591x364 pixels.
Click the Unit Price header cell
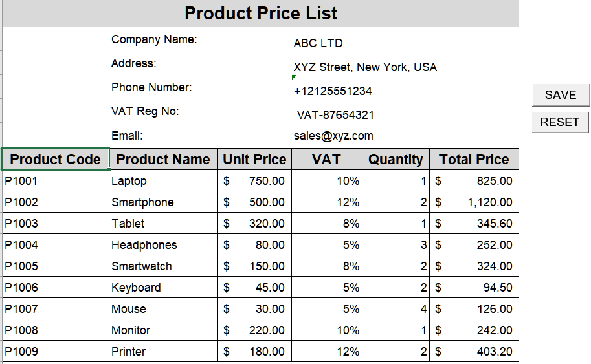(x=254, y=160)
